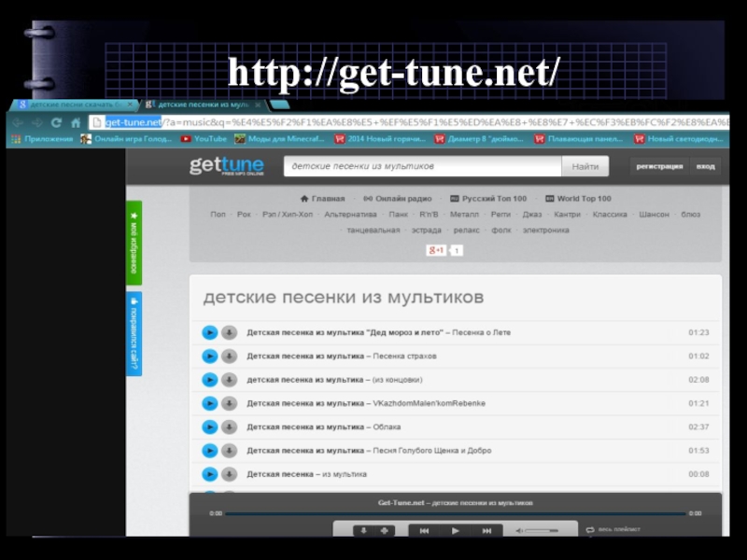
Task: Download the Песенка о Лете track
Action: pyautogui.click(x=229, y=332)
